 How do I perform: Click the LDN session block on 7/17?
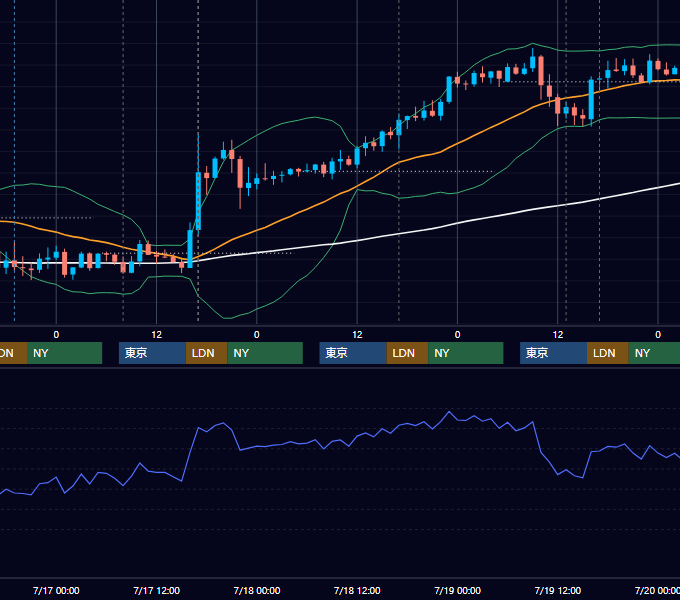(x=206, y=353)
